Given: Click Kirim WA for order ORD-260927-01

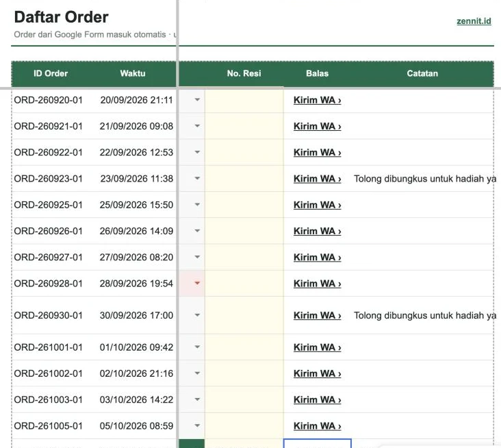Looking at the screenshot, I should pyautogui.click(x=318, y=258).
